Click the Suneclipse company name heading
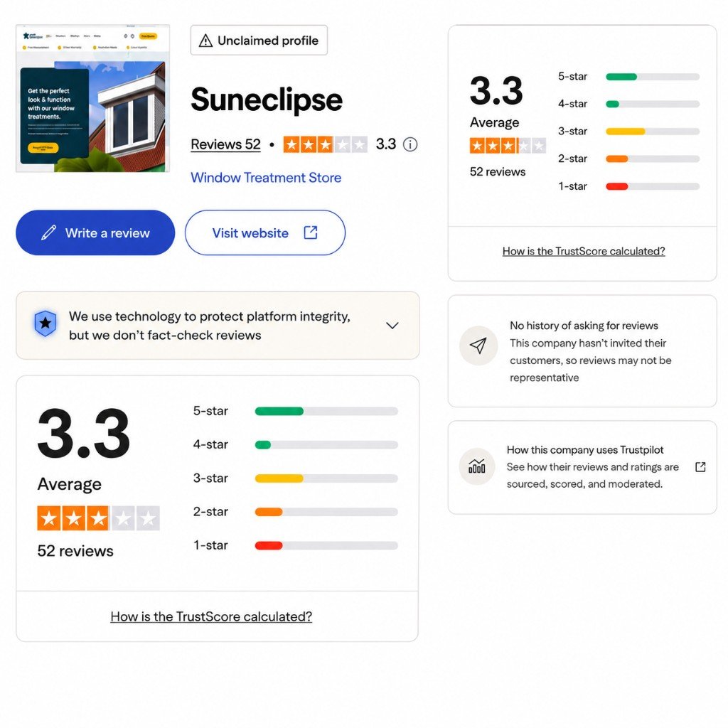Screen dimensions: 728x728 (267, 100)
